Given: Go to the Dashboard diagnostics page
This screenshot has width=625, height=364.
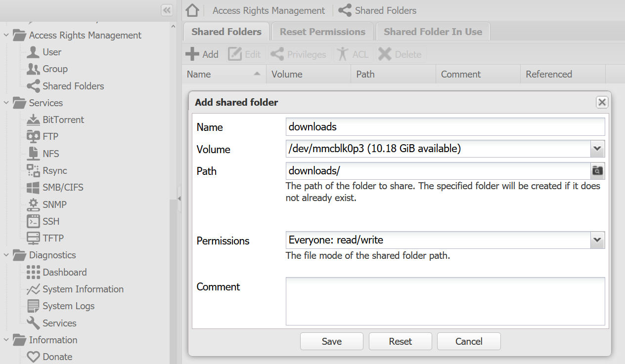Looking at the screenshot, I should pyautogui.click(x=64, y=272).
